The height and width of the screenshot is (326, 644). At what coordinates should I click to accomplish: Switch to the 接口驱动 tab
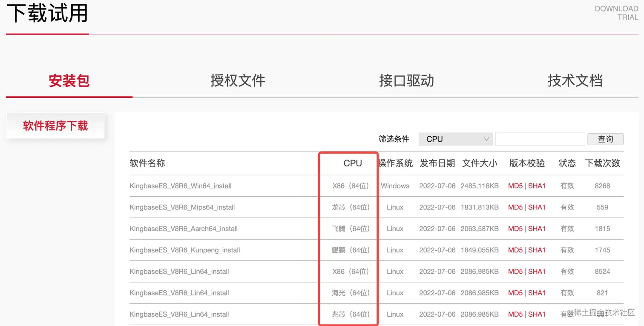click(x=406, y=80)
